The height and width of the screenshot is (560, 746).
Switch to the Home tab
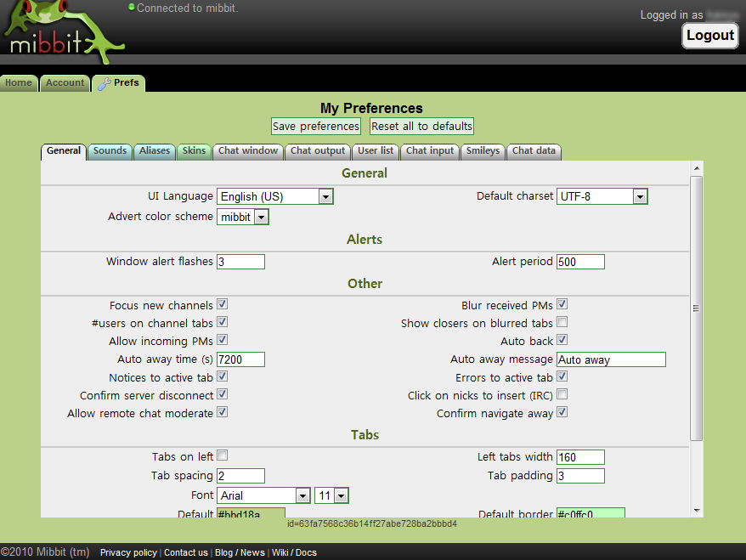coord(19,82)
